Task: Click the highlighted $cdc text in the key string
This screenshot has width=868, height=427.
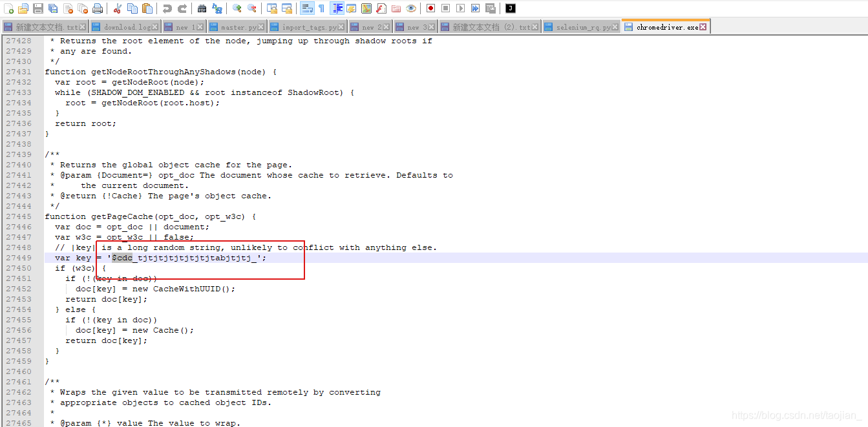Action: (x=122, y=258)
